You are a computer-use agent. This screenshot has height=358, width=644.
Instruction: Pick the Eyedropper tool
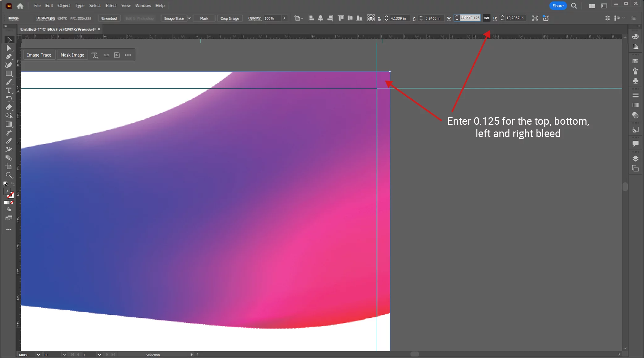[x=9, y=142]
